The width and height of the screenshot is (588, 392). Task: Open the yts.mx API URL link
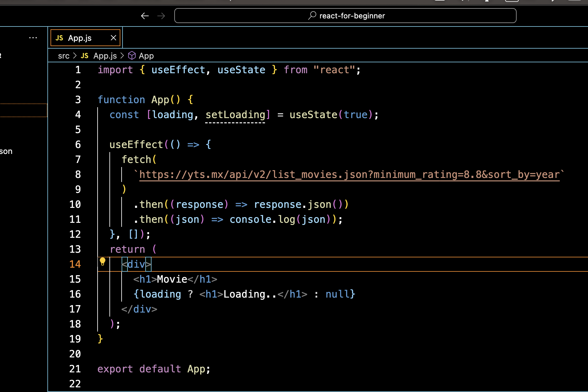click(349, 174)
